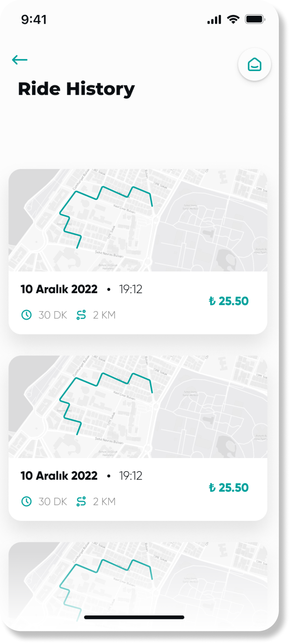
Task: Open the home icon button
Action: pos(254,64)
